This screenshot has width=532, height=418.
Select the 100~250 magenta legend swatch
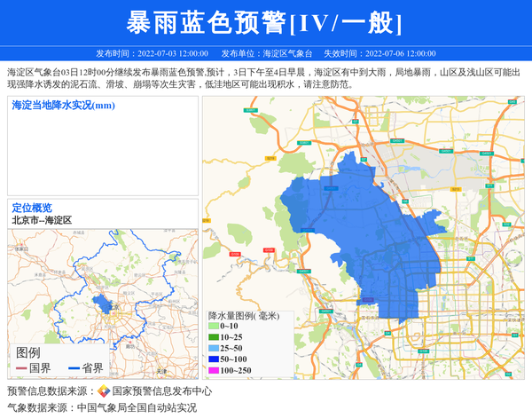[214, 370]
